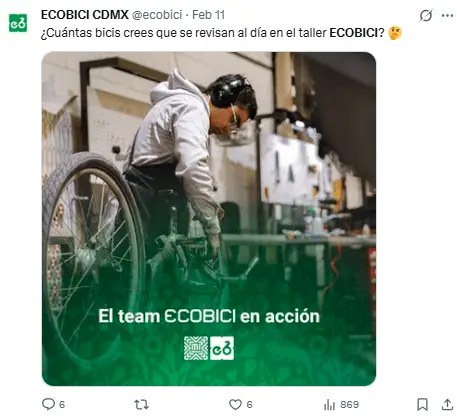Click the like count beside the heart
457x418 pixels.
coord(249,405)
